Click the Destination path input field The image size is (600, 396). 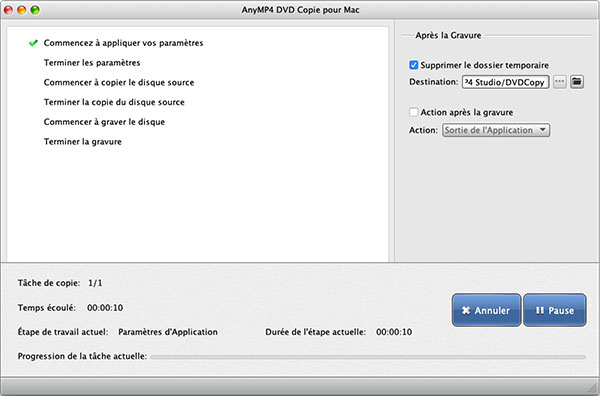[505, 82]
